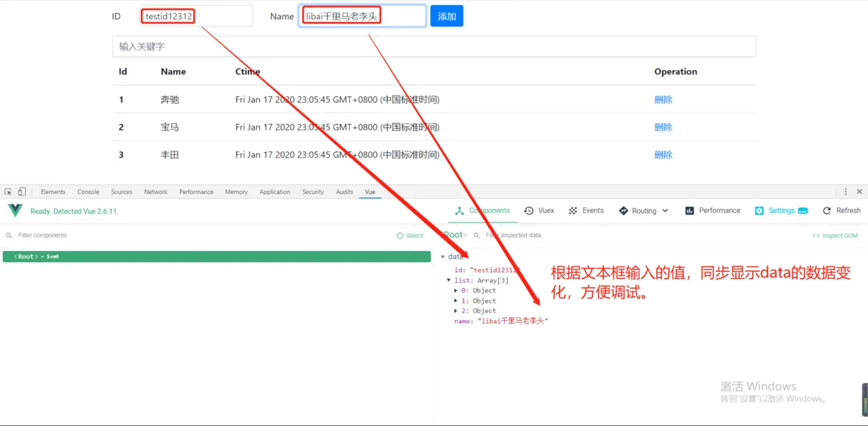
Task: Toggle the device toolbar icon in DevTools
Action: [22, 191]
